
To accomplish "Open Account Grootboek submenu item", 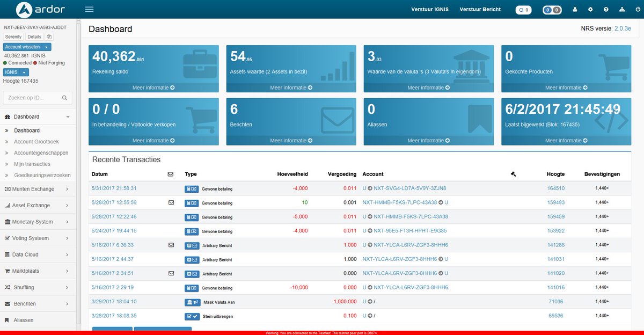I will click(x=36, y=142).
